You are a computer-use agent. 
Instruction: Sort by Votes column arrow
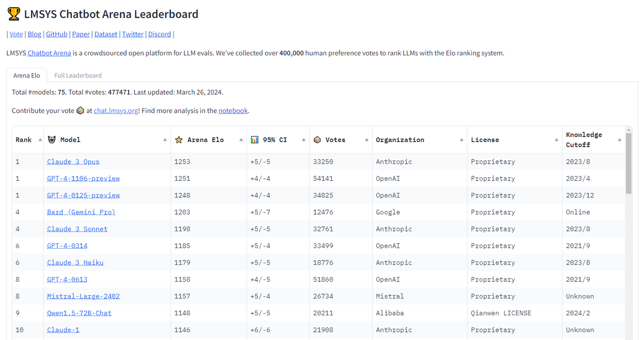coord(367,140)
